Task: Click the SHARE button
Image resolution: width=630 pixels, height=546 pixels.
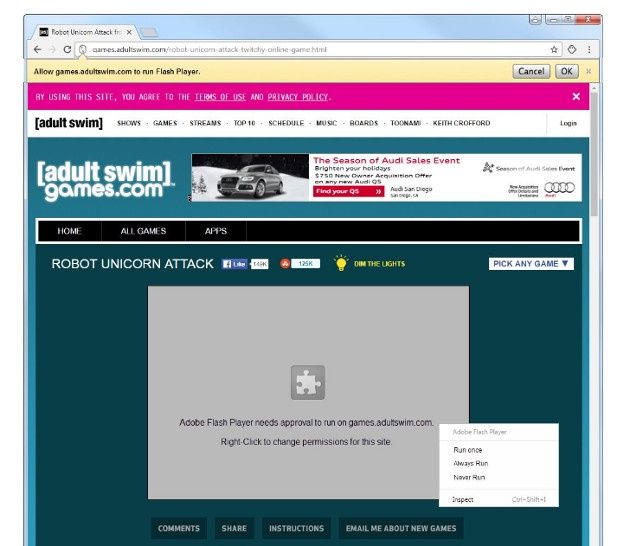Action: click(234, 528)
